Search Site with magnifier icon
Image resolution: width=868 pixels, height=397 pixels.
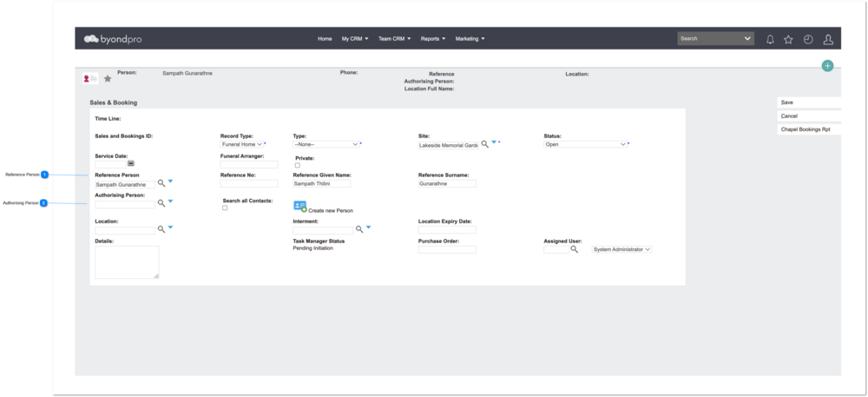(484, 143)
